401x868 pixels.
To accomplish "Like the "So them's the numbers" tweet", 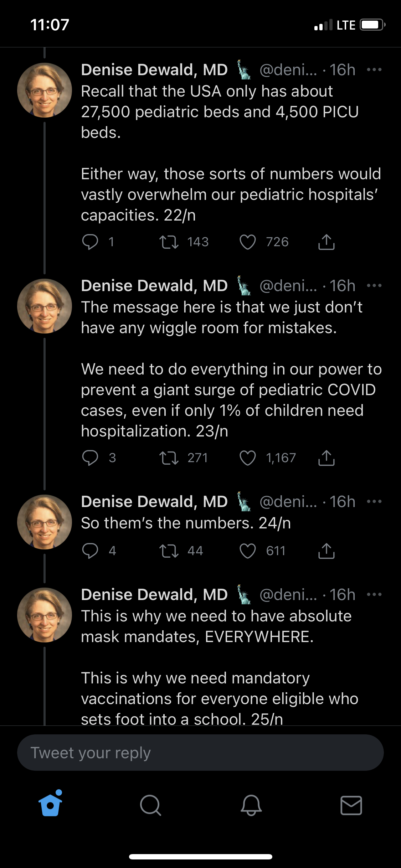I will (x=248, y=551).
